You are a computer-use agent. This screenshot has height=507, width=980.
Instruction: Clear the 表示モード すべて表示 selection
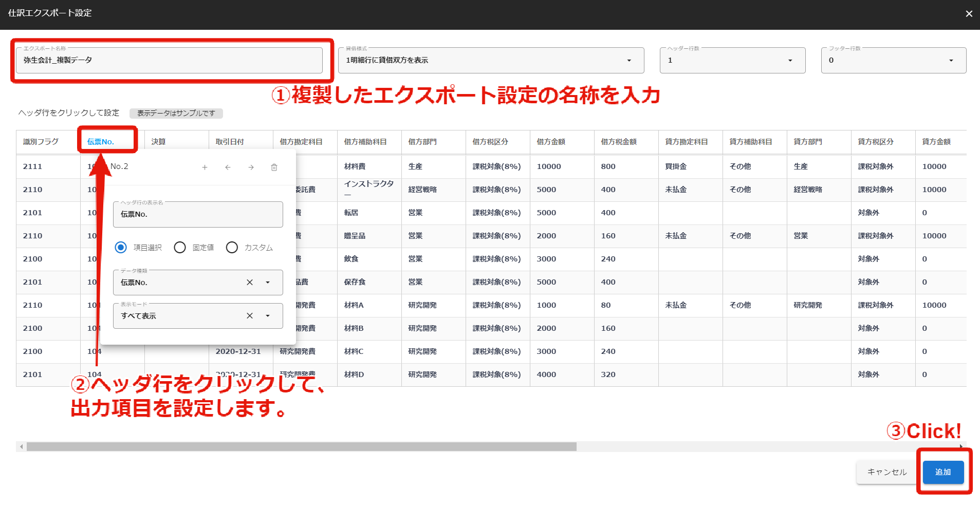(250, 315)
